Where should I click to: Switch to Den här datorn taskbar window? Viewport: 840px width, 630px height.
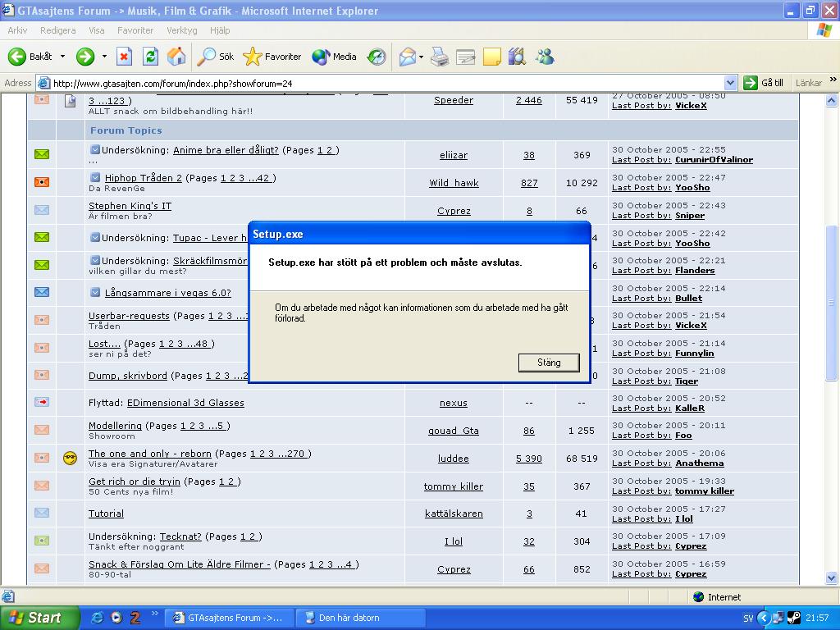click(x=361, y=618)
